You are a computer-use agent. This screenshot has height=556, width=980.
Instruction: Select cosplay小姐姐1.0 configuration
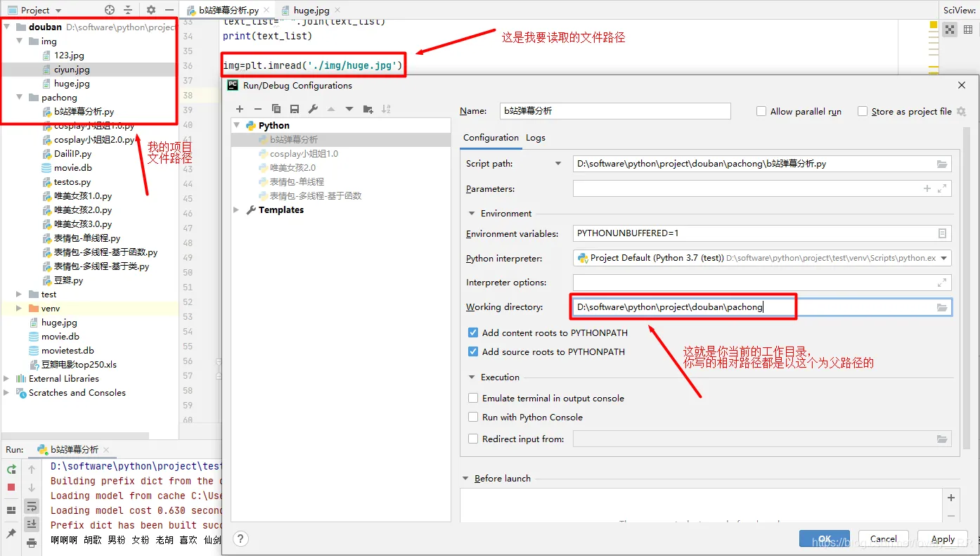pyautogui.click(x=304, y=153)
